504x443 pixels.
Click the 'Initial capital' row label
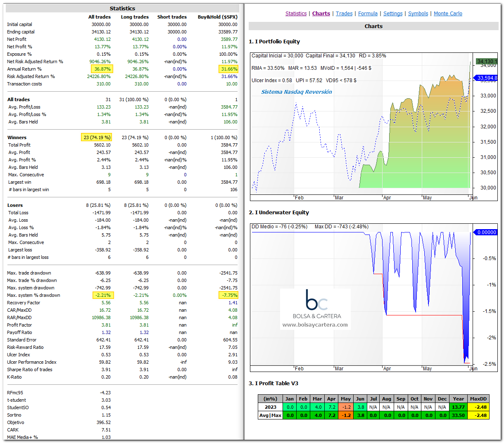pos(19,24)
